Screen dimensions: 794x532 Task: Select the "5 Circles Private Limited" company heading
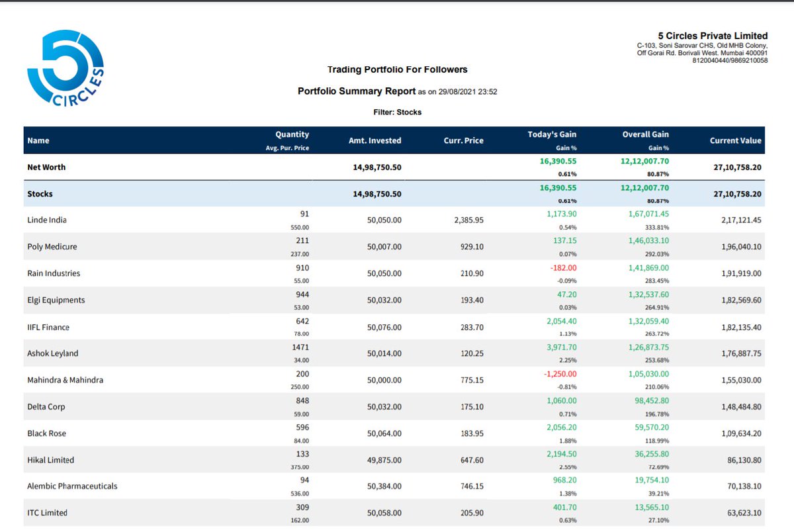click(x=713, y=36)
